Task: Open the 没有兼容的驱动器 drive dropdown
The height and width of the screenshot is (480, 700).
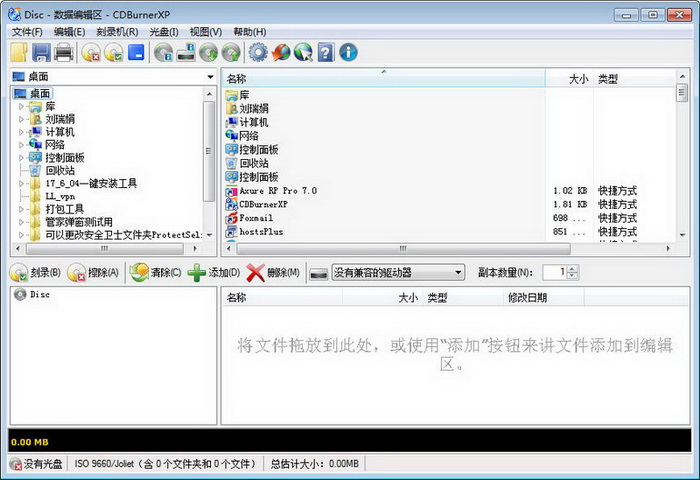Action: click(x=398, y=272)
